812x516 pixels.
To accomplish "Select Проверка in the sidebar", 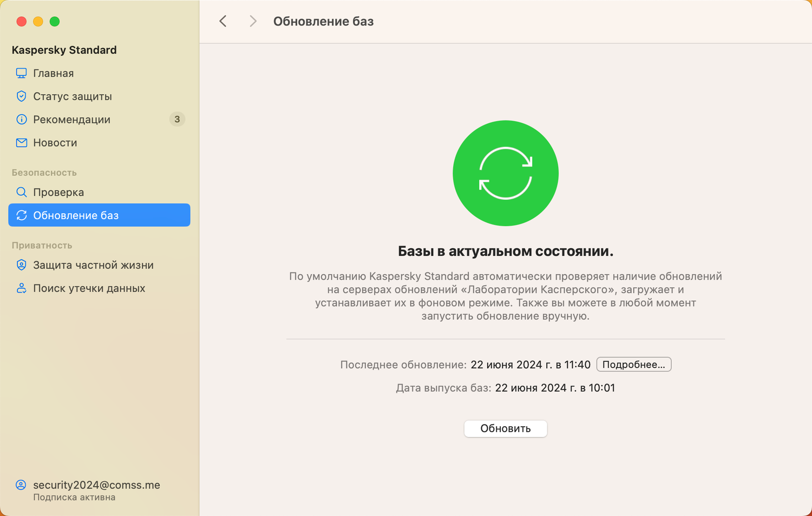I will (99, 192).
